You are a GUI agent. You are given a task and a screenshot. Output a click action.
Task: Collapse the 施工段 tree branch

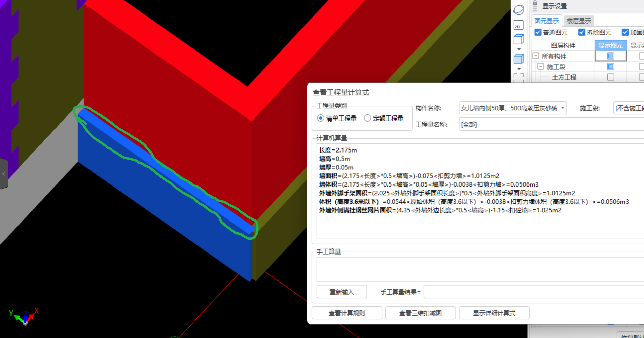coord(541,66)
